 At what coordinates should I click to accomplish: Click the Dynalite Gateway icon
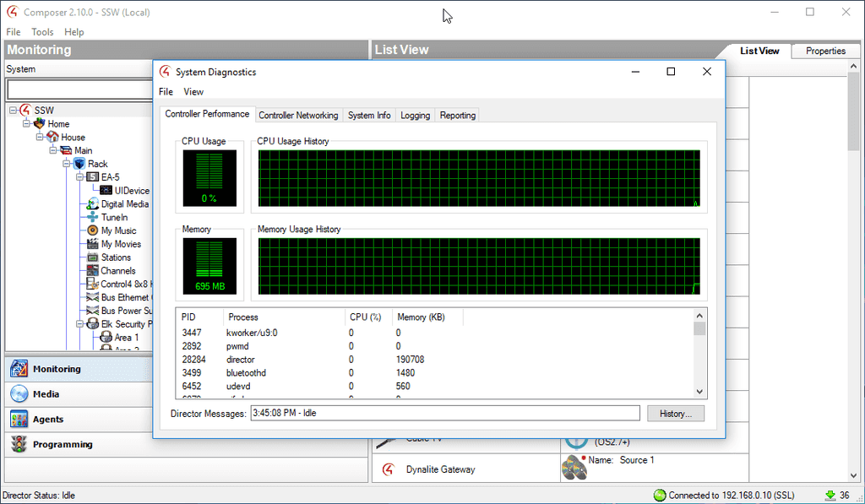388,469
